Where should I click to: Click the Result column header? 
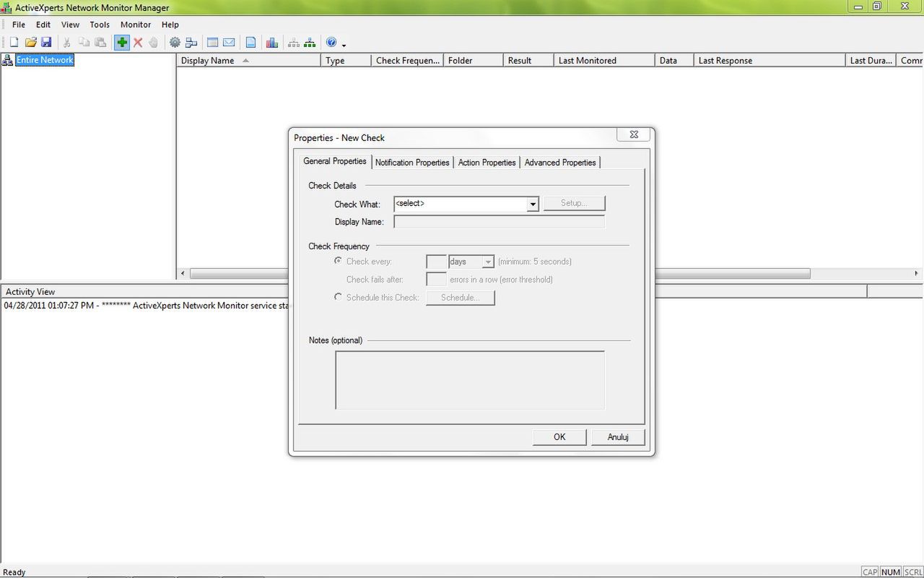pyautogui.click(x=528, y=61)
